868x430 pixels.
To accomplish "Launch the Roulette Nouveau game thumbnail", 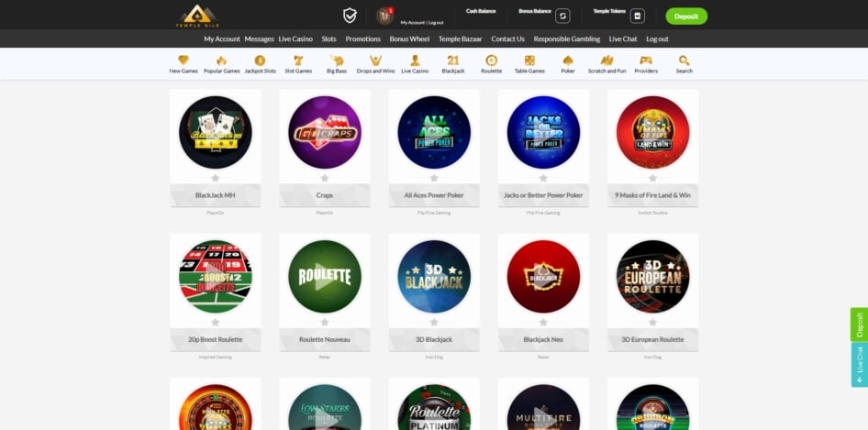I will click(x=324, y=276).
